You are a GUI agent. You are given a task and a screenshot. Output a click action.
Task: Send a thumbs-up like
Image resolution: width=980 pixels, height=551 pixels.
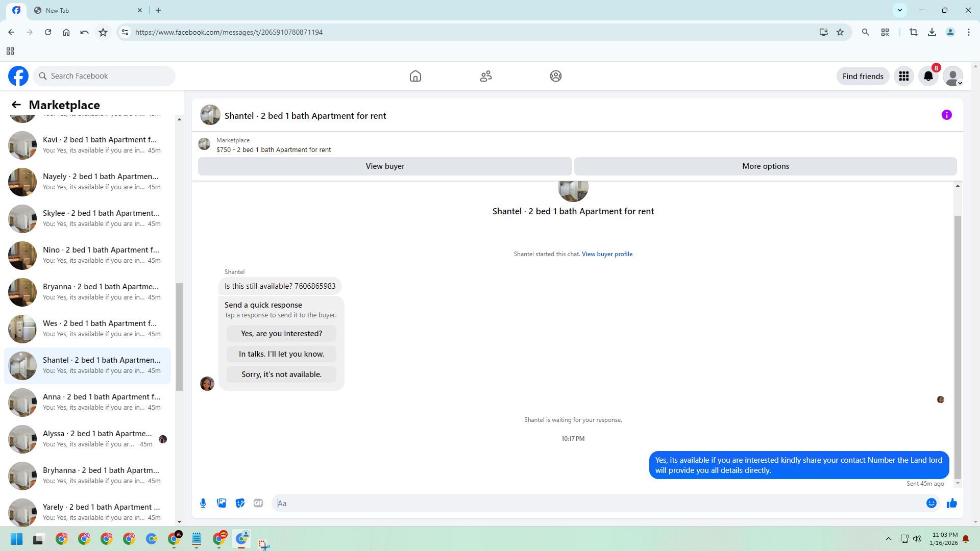coord(952,503)
